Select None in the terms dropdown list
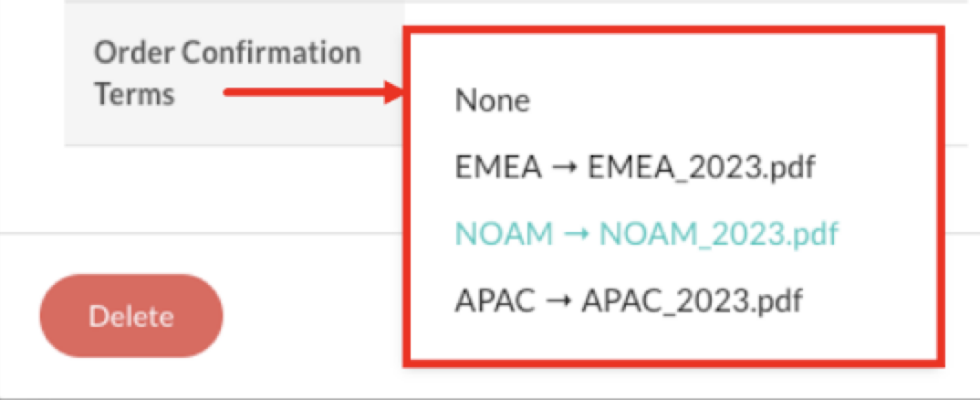 (492, 100)
